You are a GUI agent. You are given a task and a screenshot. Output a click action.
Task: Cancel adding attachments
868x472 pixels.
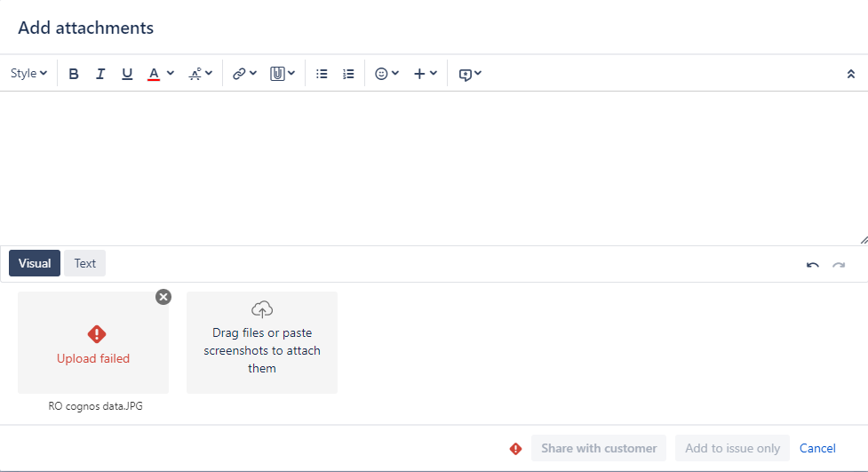[x=817, y=448]
